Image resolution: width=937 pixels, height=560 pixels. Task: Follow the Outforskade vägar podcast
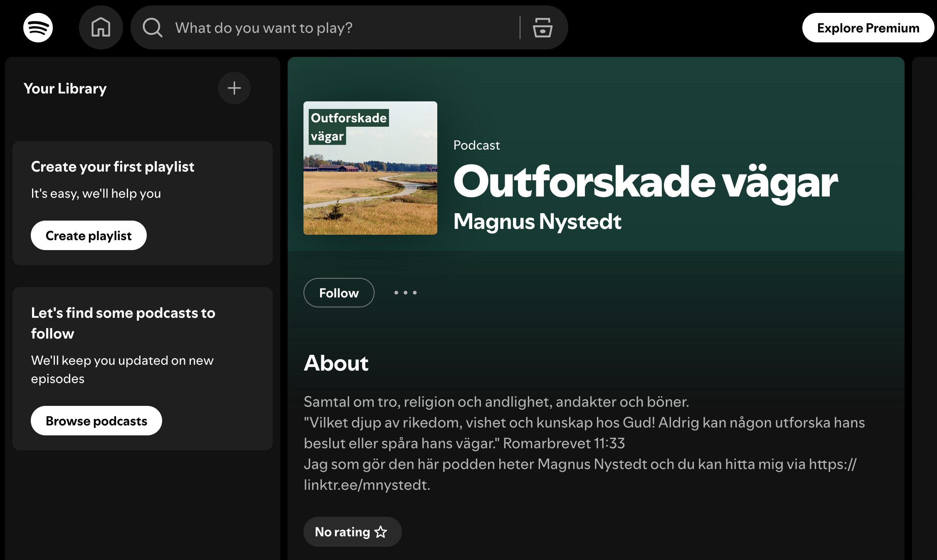[339, 293]
